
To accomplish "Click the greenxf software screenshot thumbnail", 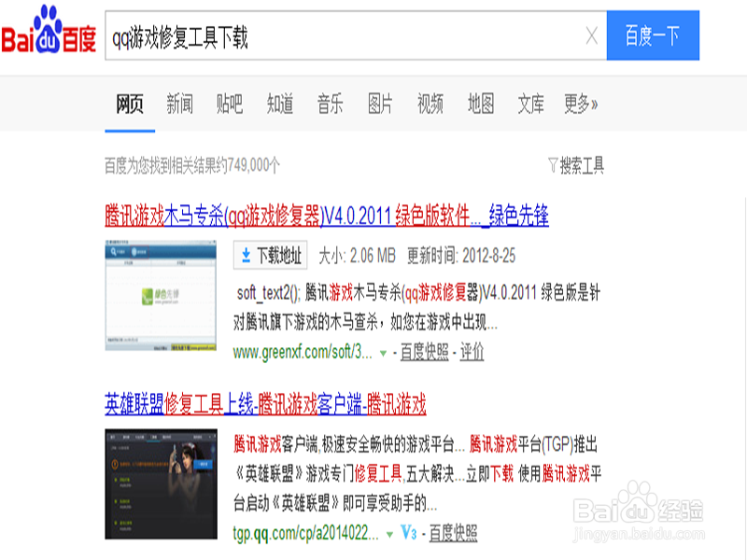I will [161, 295].
